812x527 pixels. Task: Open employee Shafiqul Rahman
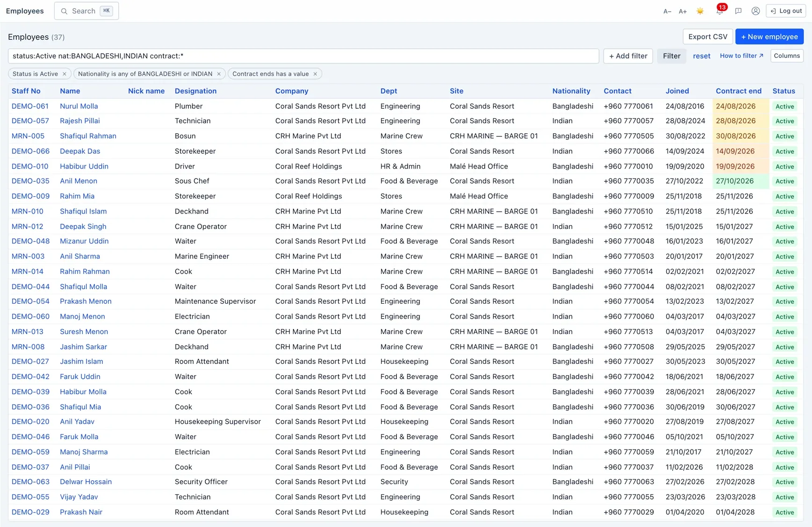tap(88, 136)
